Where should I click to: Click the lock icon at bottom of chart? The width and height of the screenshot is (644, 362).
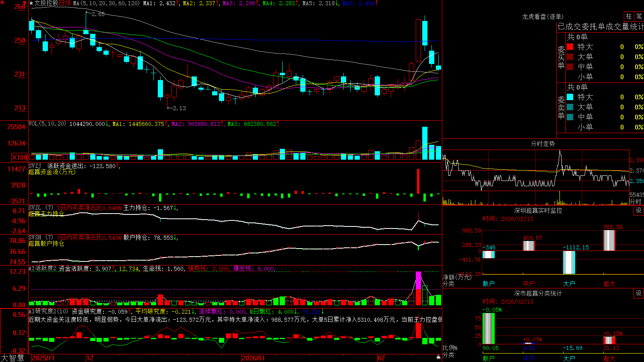click(x=438, y=357)
